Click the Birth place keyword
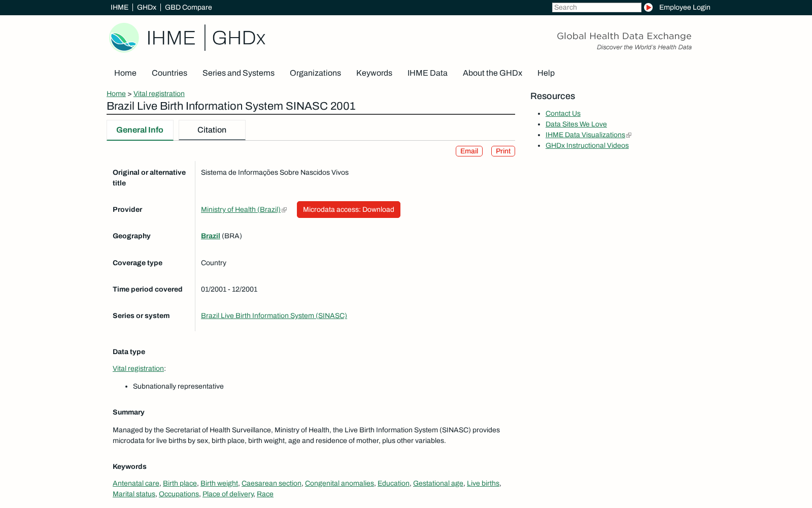This screenshot has width=812, height=508. coord(180,484)
